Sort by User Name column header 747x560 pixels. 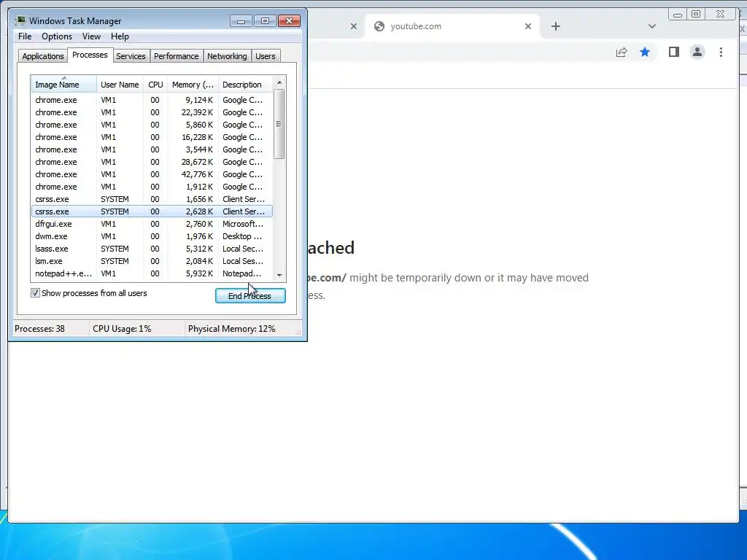point(120,85)
